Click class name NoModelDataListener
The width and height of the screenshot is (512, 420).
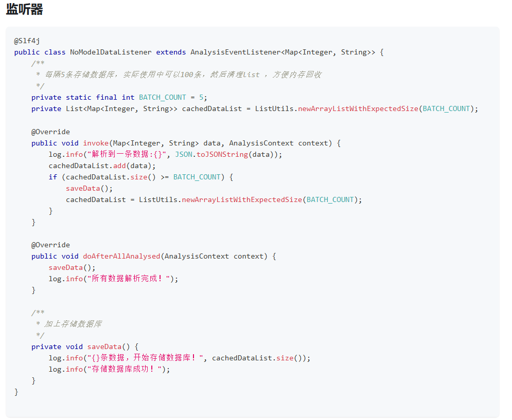[111, 52]
